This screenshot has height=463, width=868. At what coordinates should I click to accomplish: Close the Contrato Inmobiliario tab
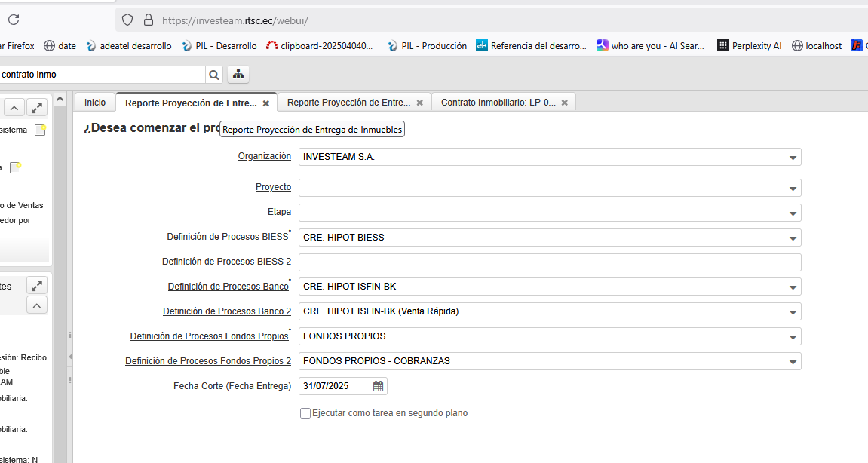[x=564, y=103]
